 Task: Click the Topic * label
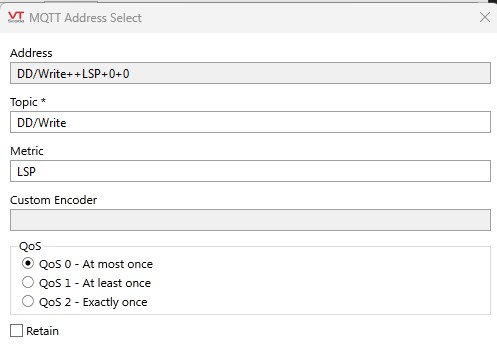click(x=28, y=102)
